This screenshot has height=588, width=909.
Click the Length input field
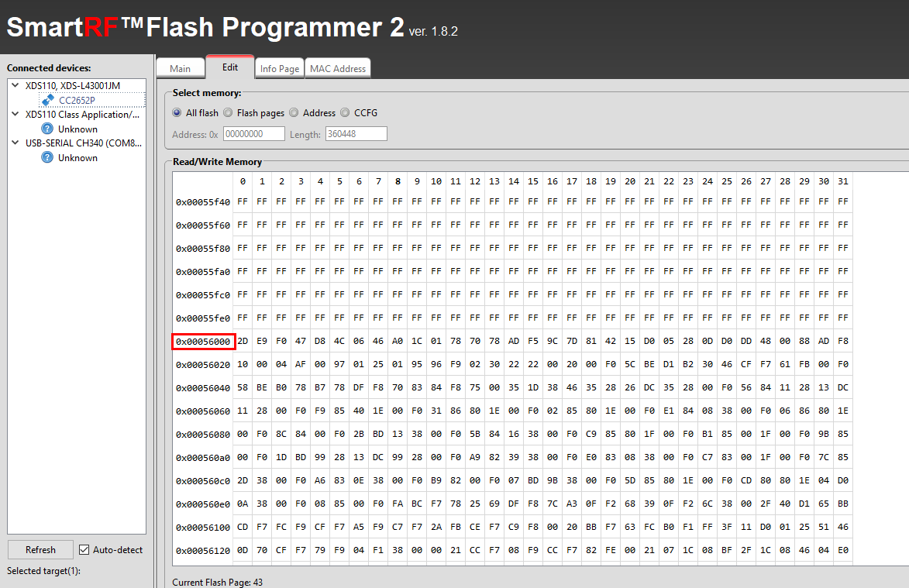click(x=356, y=134)
